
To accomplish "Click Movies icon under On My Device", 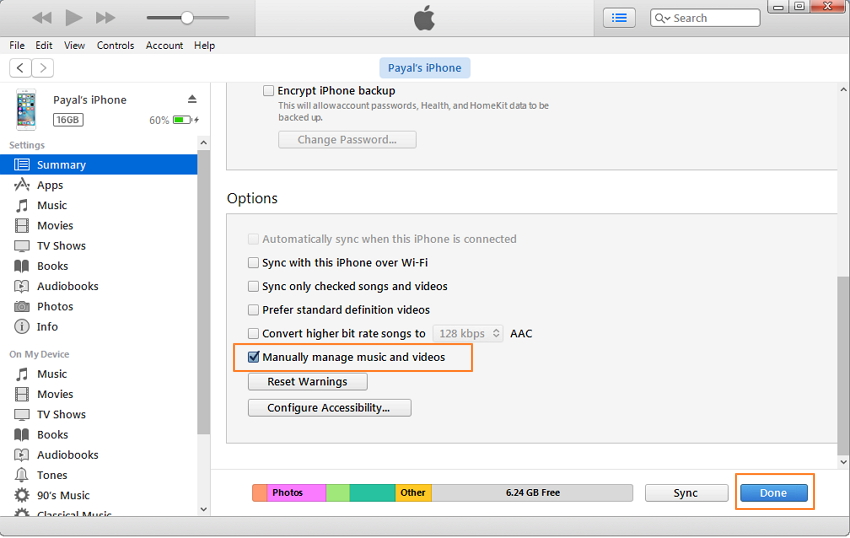I will (22, 394).
